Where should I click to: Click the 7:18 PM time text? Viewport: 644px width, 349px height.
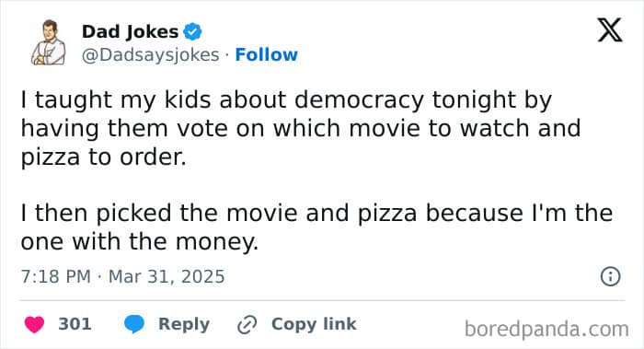point(55,276)
